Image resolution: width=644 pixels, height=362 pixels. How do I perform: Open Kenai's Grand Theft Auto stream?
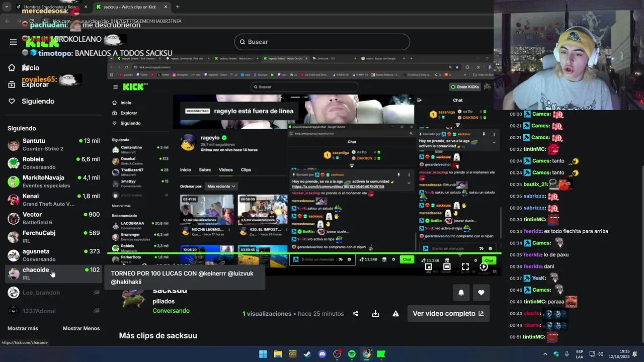[x=53, y=200]
